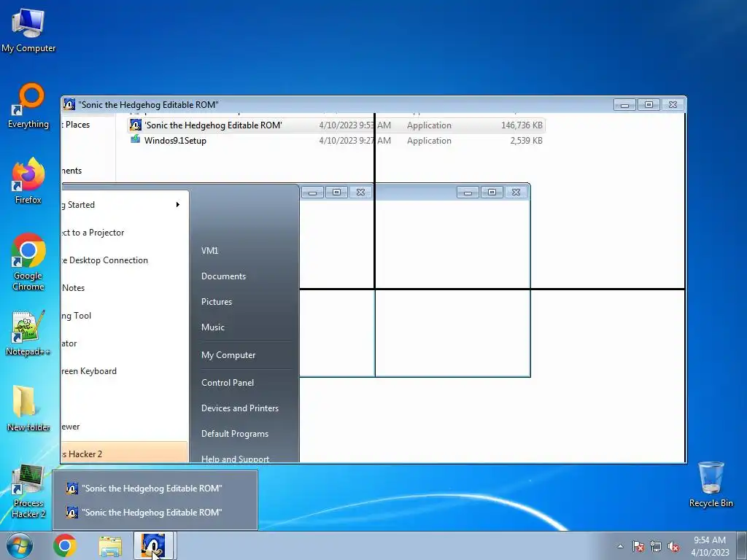747x560 pixels.
Task: Click the muted volume tray icon
Action: click(673, 546)
